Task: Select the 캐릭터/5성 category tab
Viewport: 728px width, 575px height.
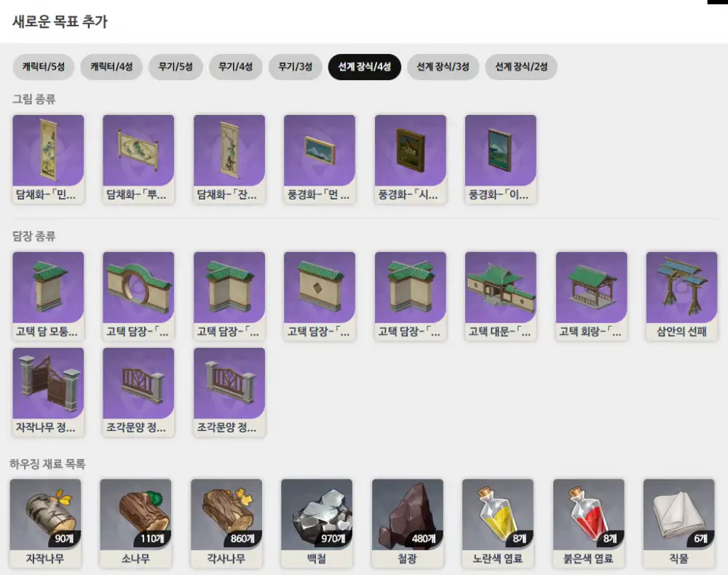Action: [x=44, y=67]
